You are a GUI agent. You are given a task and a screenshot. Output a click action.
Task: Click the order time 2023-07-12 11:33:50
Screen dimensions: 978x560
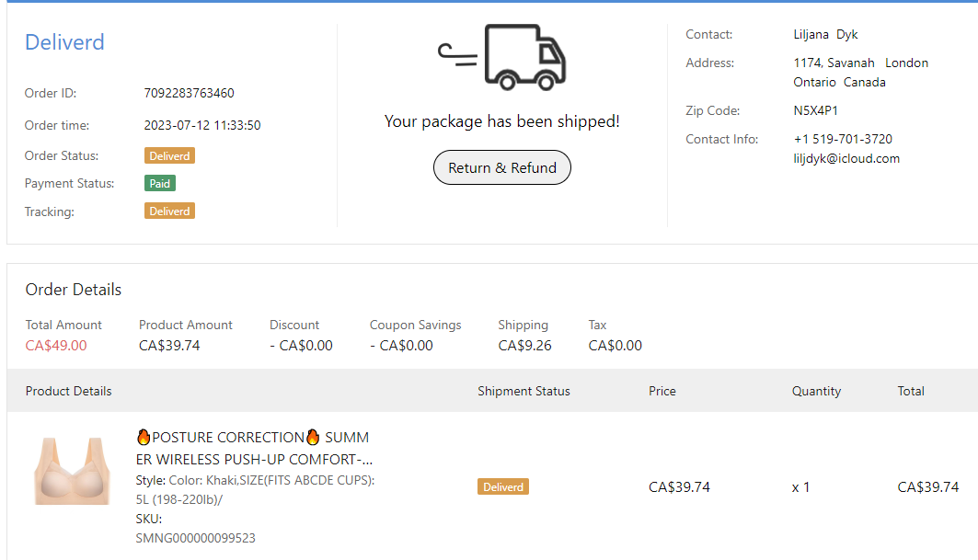(x=202, y=125)
